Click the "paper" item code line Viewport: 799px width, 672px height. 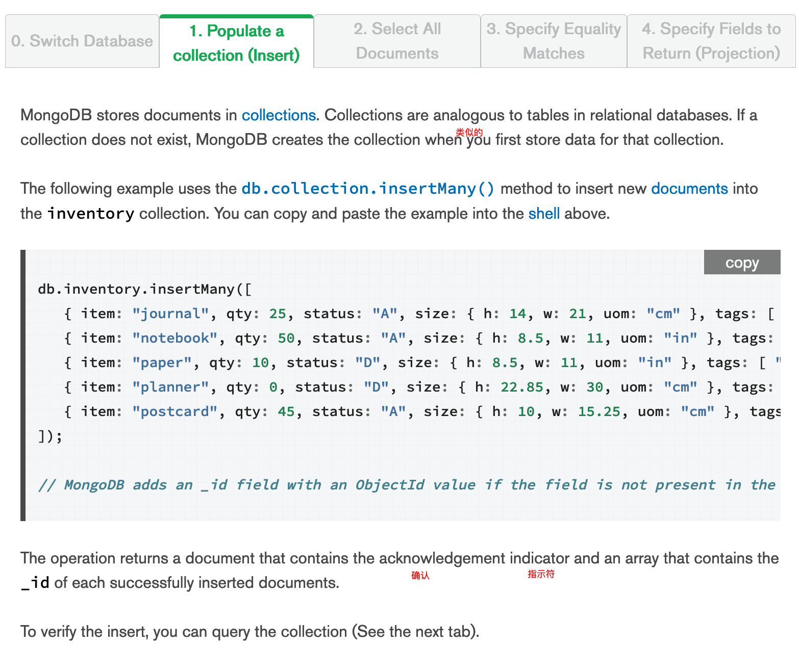click(421, 363)
